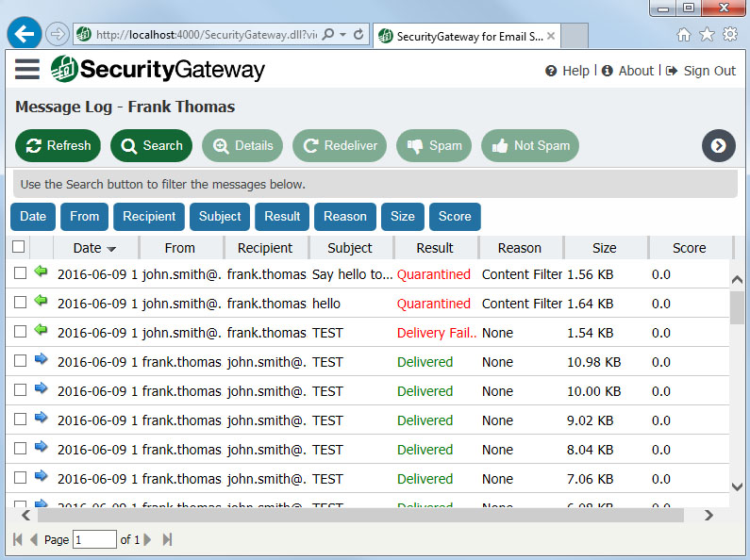Toggle the blue Reason column button
750x560 pixels.
pos(345,217)
